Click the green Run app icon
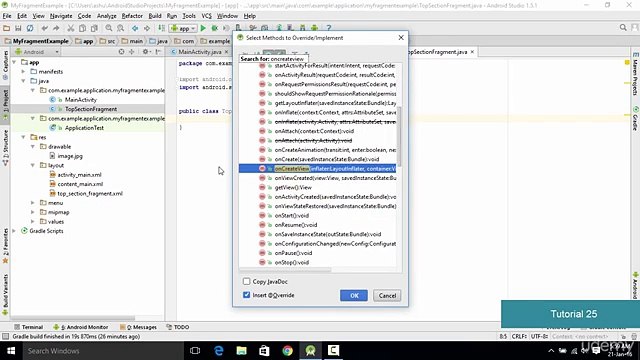The image size is (640, 360). coord(203,28)
